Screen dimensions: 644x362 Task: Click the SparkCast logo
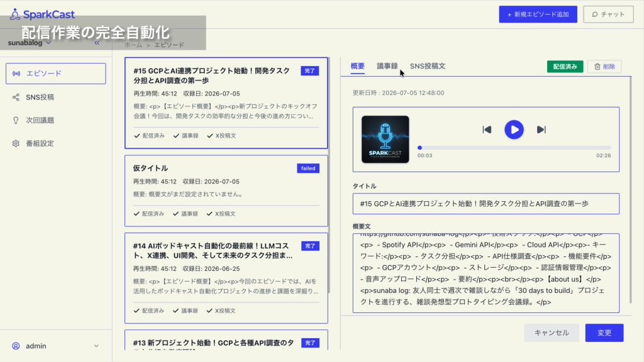[42, 14]
